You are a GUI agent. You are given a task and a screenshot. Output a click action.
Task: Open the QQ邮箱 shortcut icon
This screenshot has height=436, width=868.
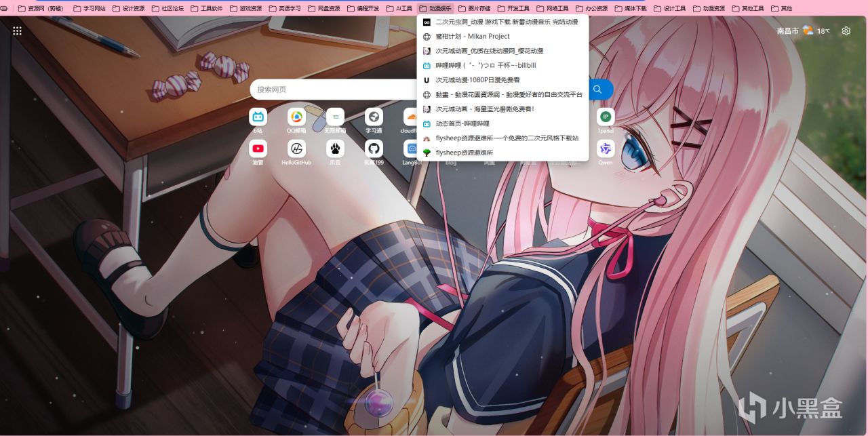point(296,117)
